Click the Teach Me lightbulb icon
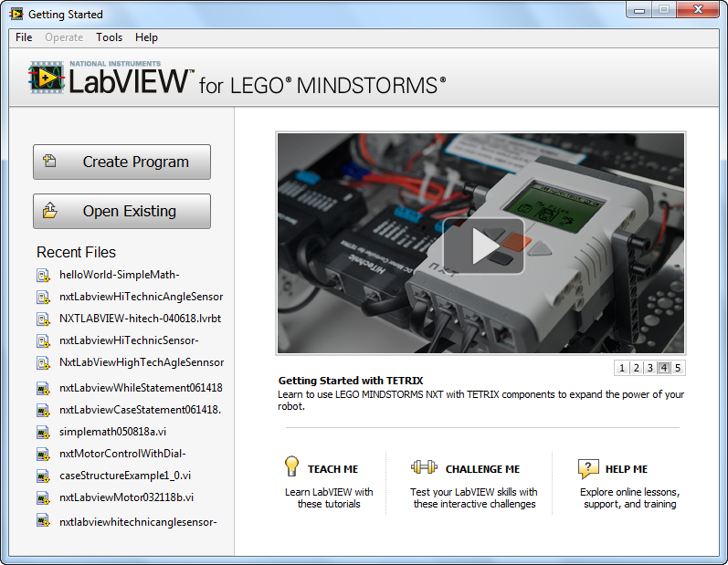Viewport: 728px width, 565px height. 291,466
